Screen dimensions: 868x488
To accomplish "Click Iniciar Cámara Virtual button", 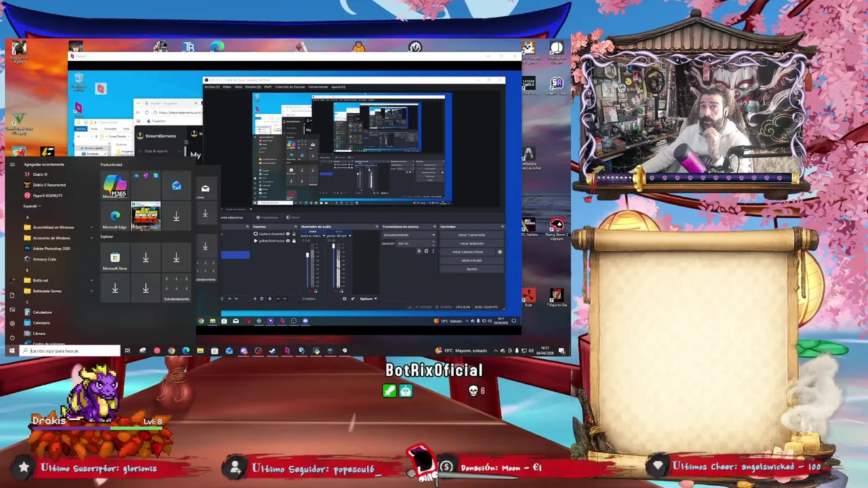I will tap(468, 252).
